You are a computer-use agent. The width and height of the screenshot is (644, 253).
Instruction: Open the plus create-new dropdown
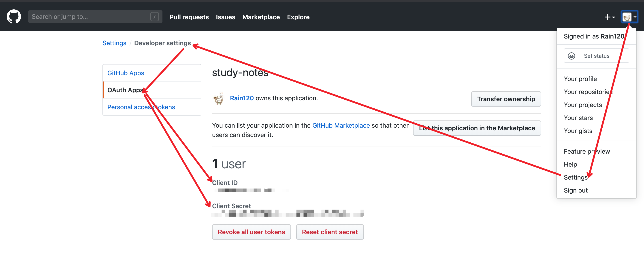(609, 17)
